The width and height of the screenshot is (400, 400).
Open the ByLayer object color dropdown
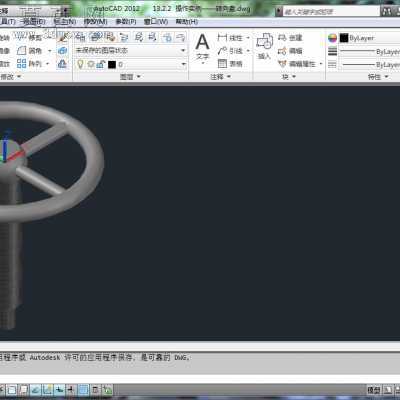point(369,38)
